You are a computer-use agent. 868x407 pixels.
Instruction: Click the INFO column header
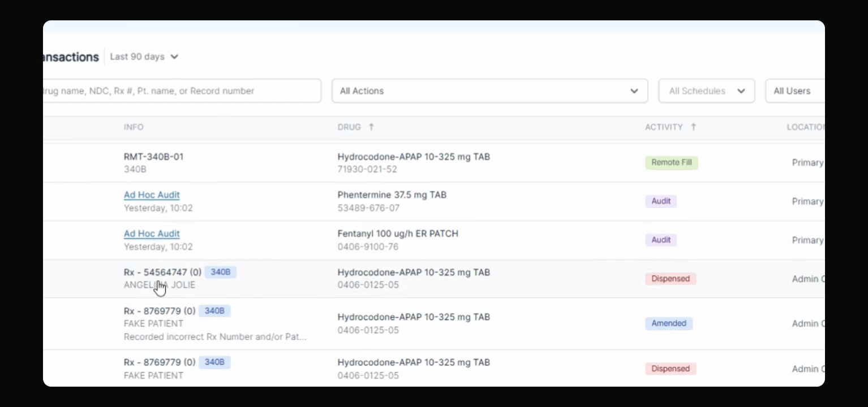(134, 127)
